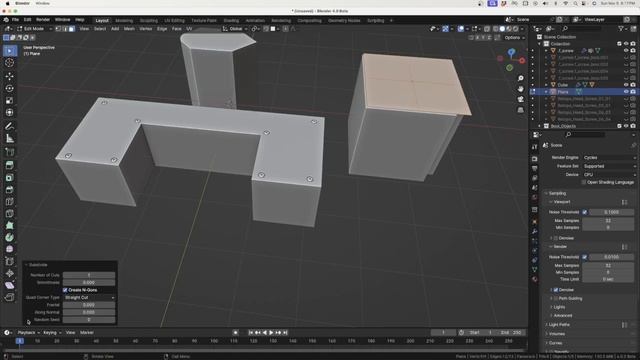The width and height of the screenshot is (640, 360).
Task: Select the 3D Cursor tool
Action: click(x=9, y=63)
